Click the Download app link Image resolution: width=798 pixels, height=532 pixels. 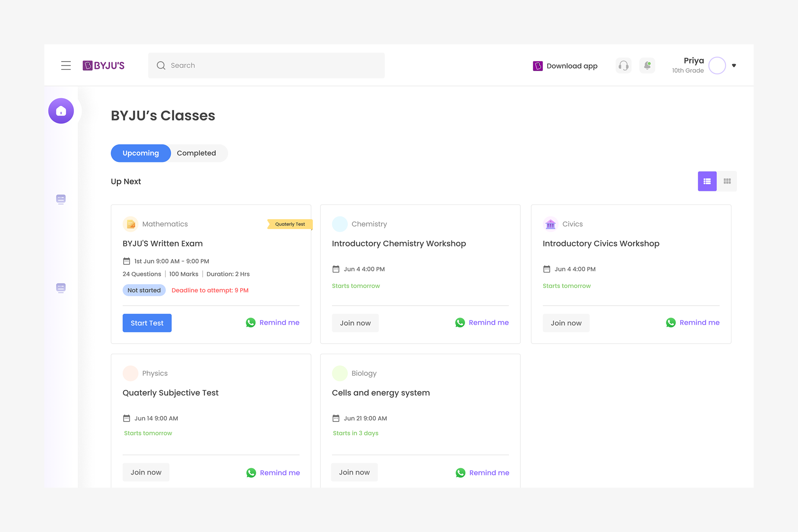click(565, 66)
